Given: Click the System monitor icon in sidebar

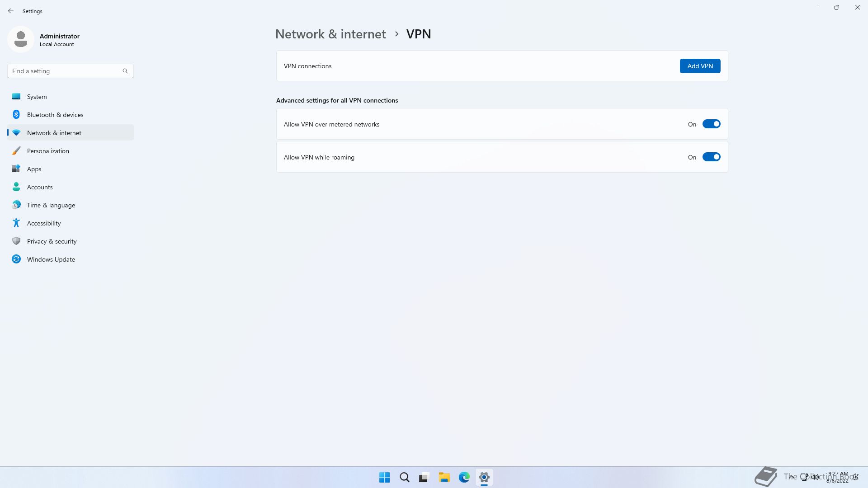Looking at the screenshot, I should coord(16,96).
